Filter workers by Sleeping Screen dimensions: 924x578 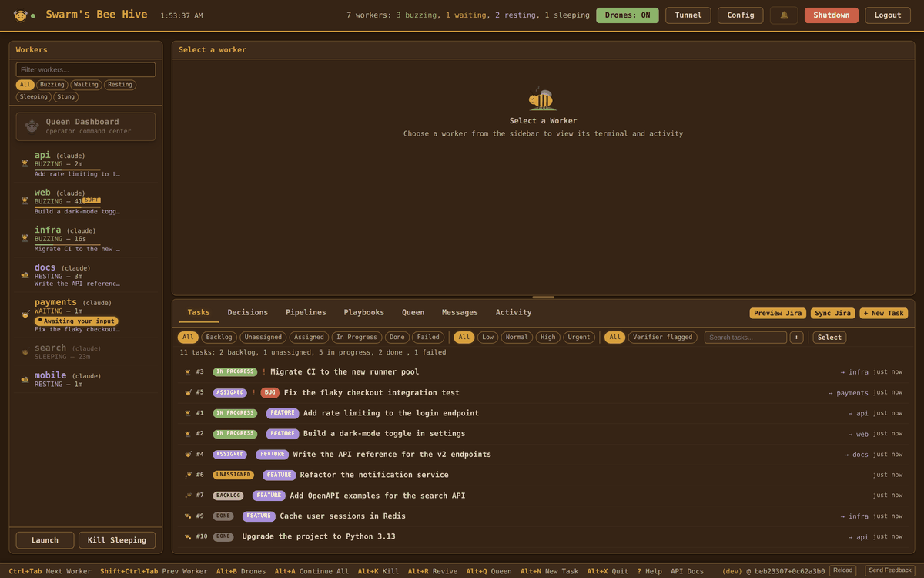pyautogui.click(x=34, y=97)
